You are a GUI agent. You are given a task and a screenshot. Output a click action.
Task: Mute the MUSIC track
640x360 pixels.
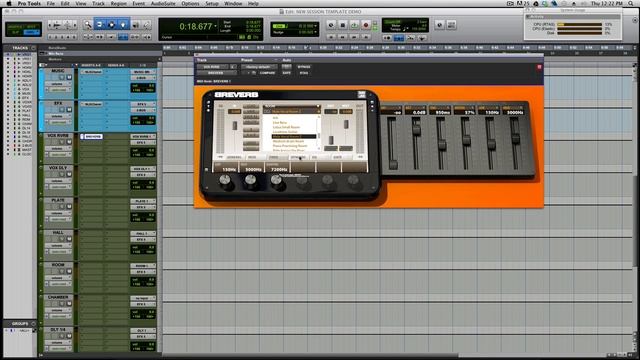[69, 77]
